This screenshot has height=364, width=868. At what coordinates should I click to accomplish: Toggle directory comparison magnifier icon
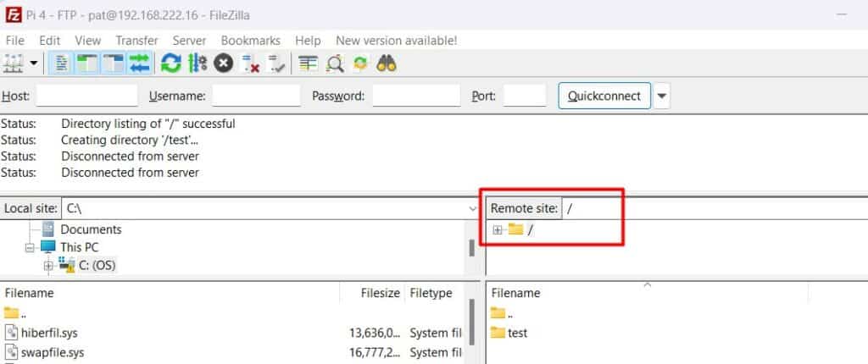click(x=334, y=63)
